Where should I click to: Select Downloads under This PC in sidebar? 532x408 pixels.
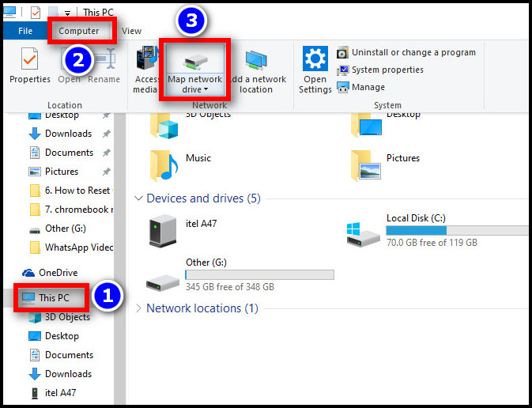click(x=60, y=374)
